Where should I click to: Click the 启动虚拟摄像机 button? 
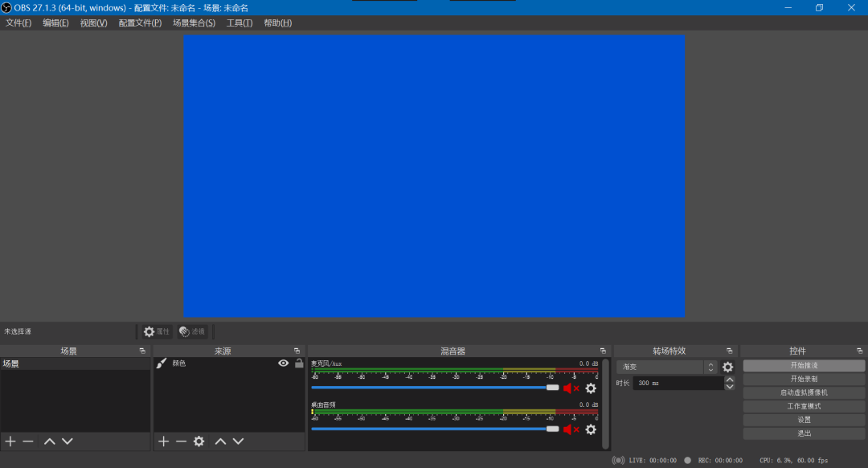pyautogui.click(x=803, y=392)
